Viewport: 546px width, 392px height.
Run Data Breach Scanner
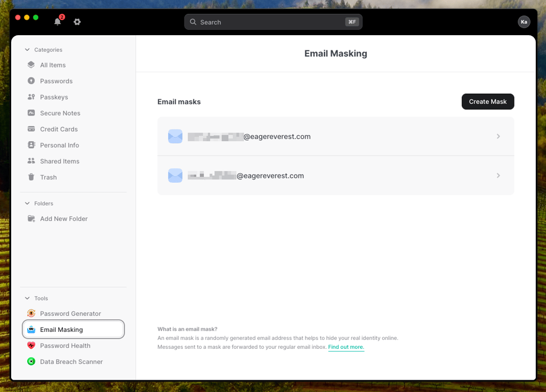point(73,362)
